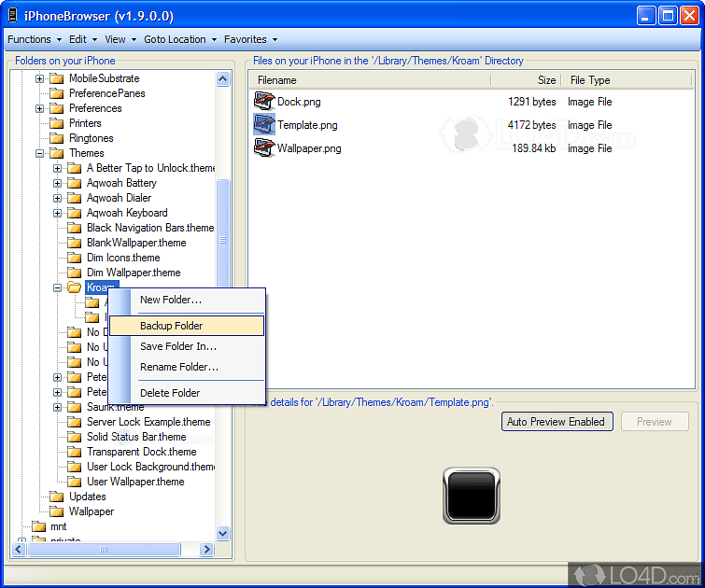Click the Updates folder icon
The height and width of the screenshot is (588, 705).
click(x=57, y=497)
